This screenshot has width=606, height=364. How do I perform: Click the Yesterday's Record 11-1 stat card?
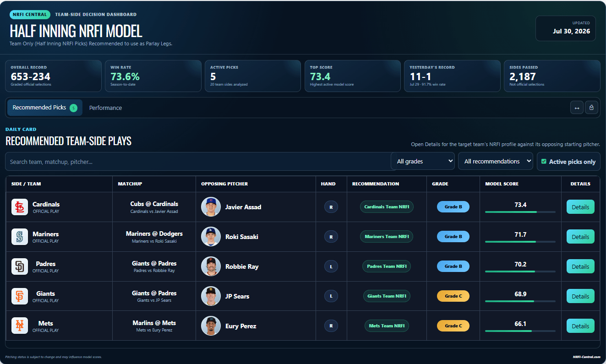click(x=452, y=76)
